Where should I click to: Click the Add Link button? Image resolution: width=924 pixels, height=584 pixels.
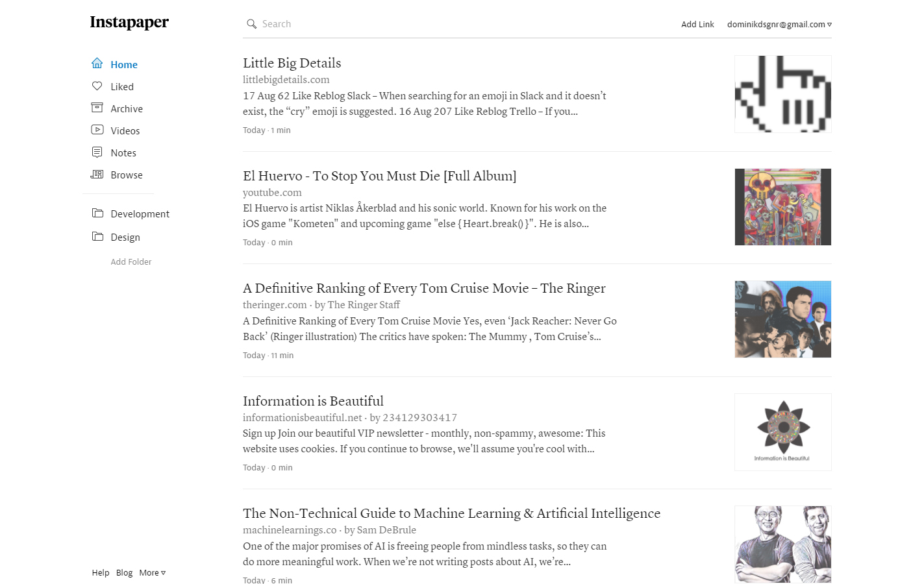[x=697, y=25]
